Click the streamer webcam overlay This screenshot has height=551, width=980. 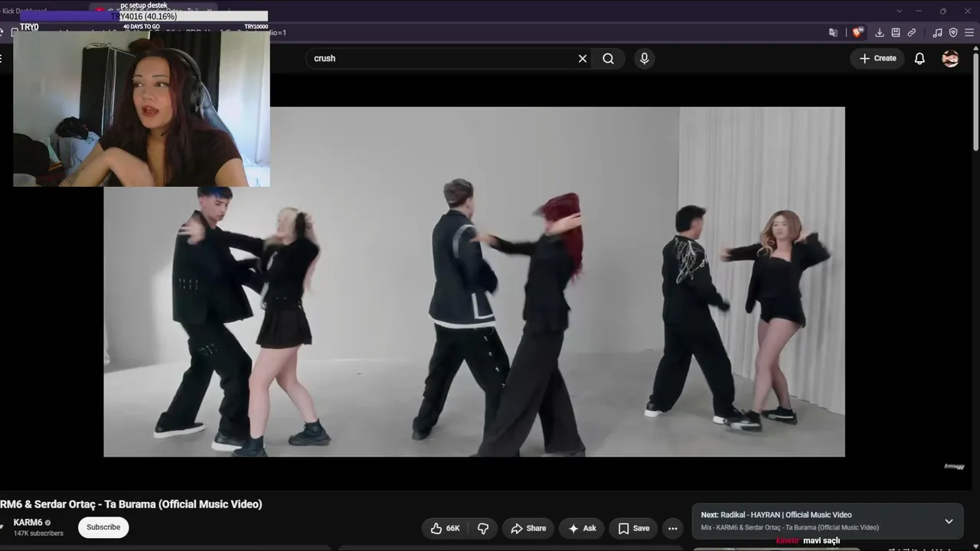point(142,109)
